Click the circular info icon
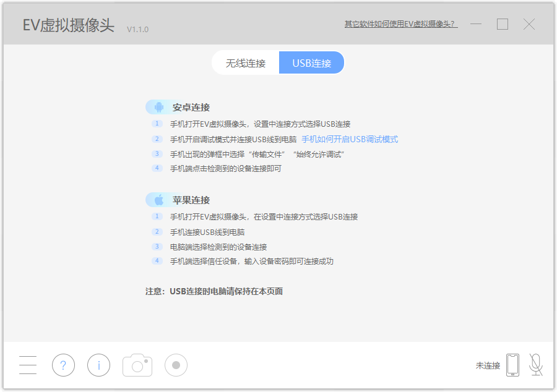This screenshot has height=392, width=557. (98, 365)
